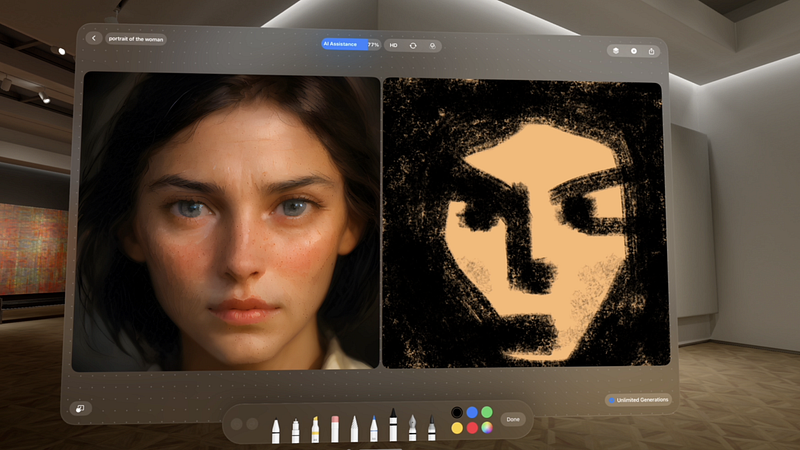Adjust the AI Assistance slider
The height and width of the screenshot is (450, 800).
351,44
